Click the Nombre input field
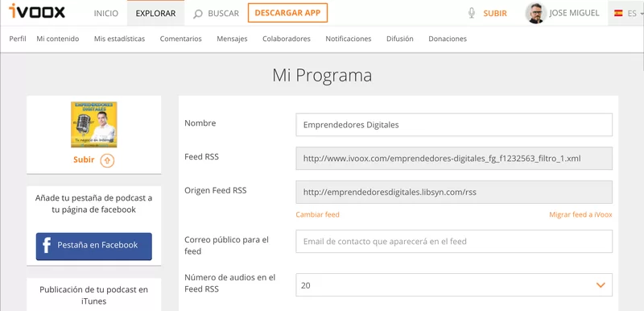644x311 pixels. point(454,125)
